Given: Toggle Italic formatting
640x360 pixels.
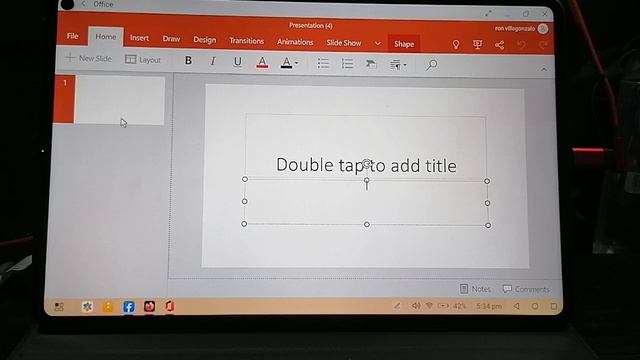Looking at the screenshot, I should coord(213,61).
